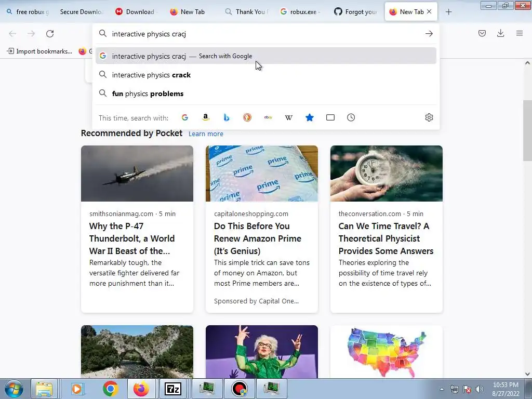
Task: Search this time with Wikipedia
Action: click(x=289, y=117)
